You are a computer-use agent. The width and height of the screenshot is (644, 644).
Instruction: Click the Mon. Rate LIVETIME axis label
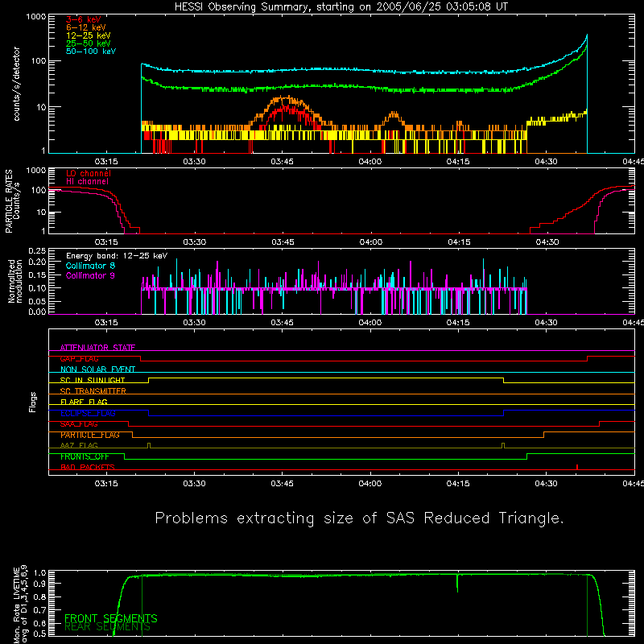20,605
